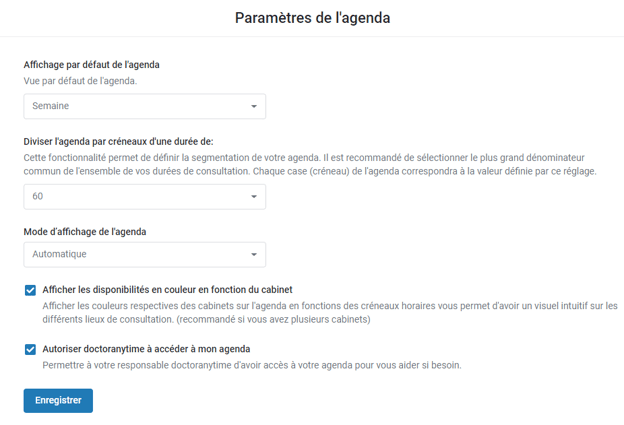Click the 'Vue par défaut de l'agenda.' hint text
Image resolution: width=624 pixels, height=425 pixels.
coord(80,80)
